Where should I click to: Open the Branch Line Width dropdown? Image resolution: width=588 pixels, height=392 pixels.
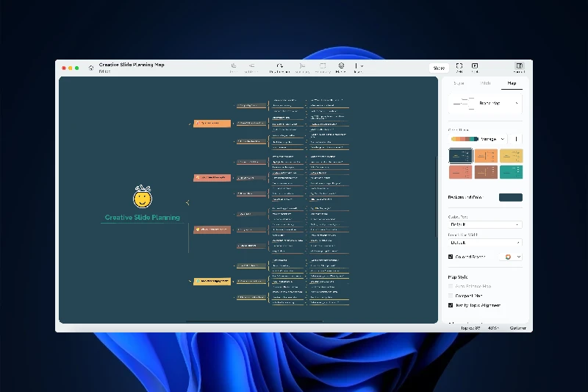click(x=485, y=242)
